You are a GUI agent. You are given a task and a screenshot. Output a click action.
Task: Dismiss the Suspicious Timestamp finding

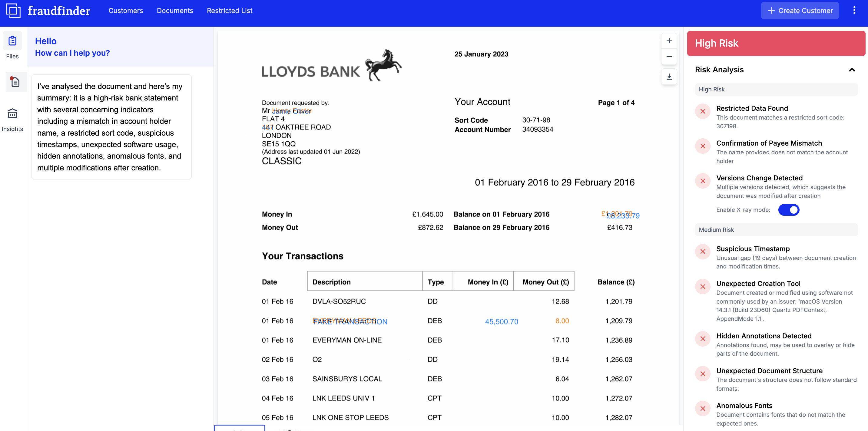coord(703,252)
